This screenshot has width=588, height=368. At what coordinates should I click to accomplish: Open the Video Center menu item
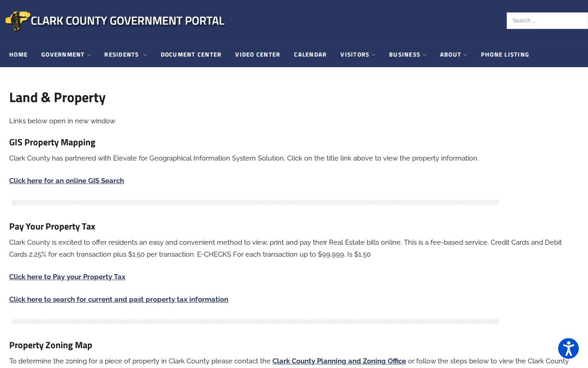coord(258,54)
